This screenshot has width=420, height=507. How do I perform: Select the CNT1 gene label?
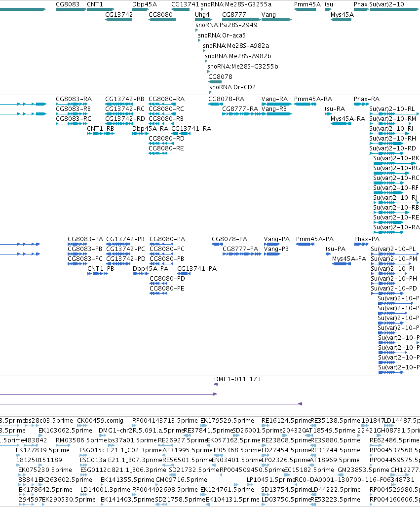95,4
